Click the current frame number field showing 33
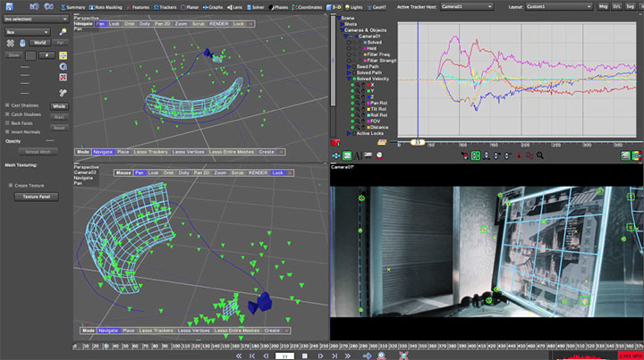644x360 pixels. (284, 356)
